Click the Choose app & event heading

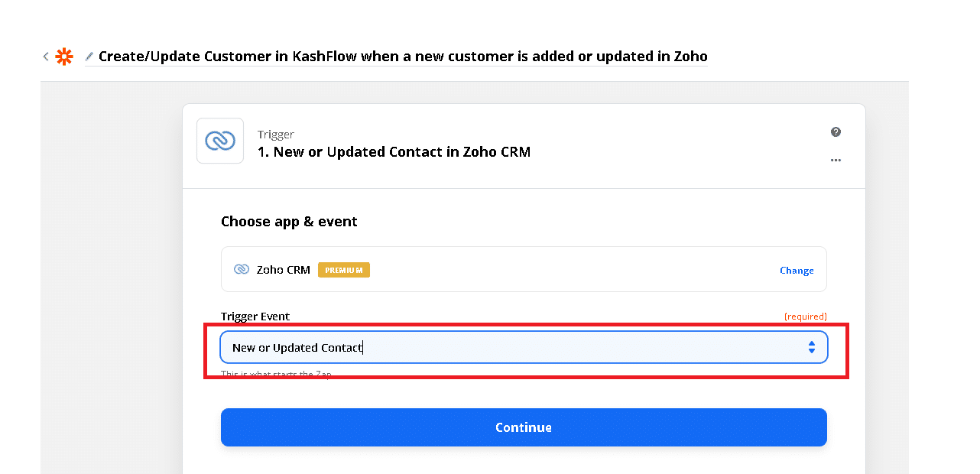click(x=289, y=222)
